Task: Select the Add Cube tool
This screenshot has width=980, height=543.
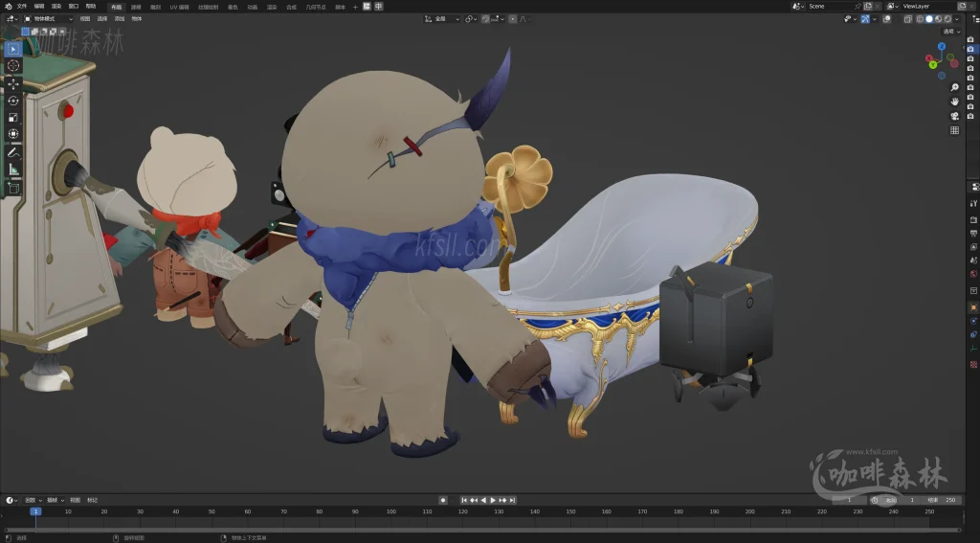Action: click(x=13, y=188)
